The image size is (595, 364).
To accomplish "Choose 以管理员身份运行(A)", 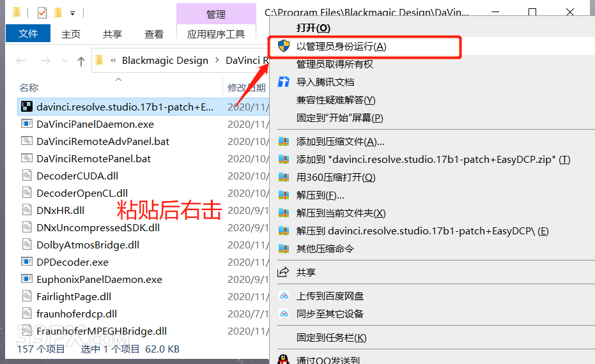I will tap(432, 46).
